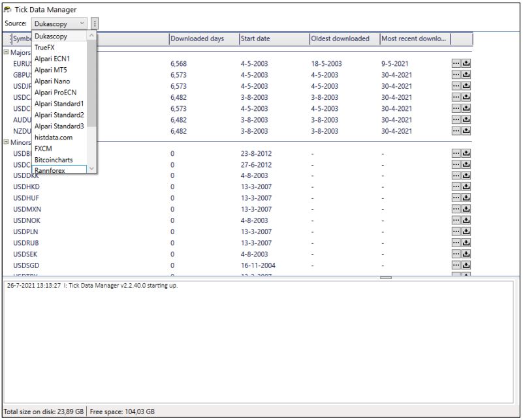The height and width of the screenshot is (420, 523).
Task: Download data for row starting 27-6-2012
Action: [x=466, y=164]
